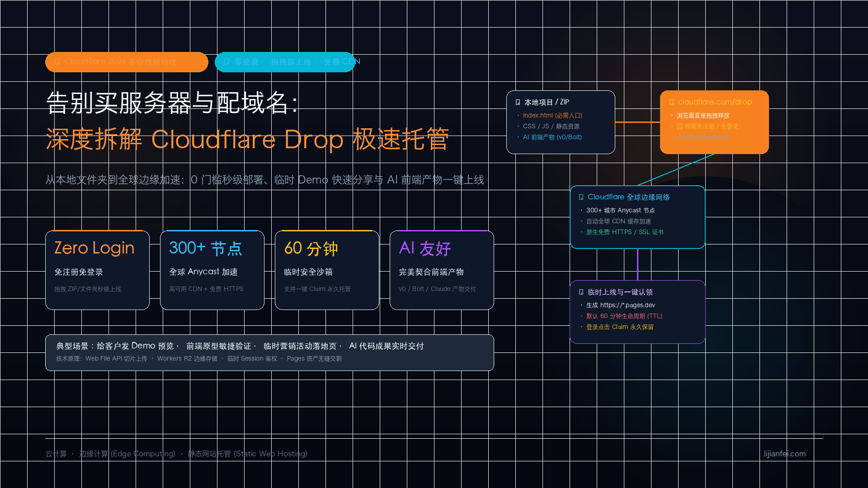Click the icon in the orange Cloudflare 2026 badge
This screenshot has width=868, height=488.
[57, 62]
